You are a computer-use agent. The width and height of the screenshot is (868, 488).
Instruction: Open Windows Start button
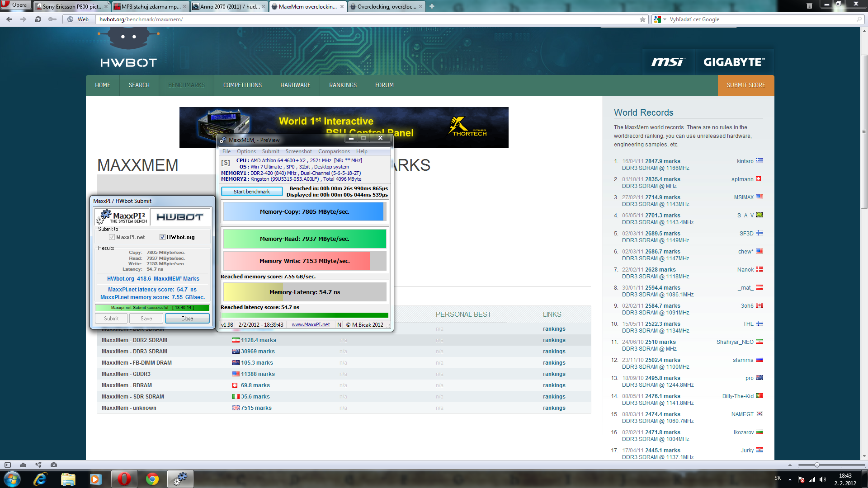pyautogui.click(x=12, y=479)
